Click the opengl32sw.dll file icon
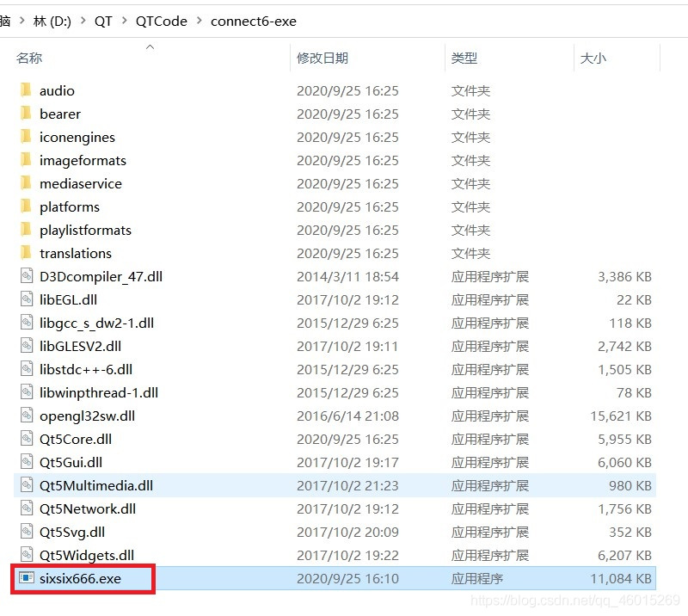The width and height of the screenshot is (688, 616). (x=27, y=416)
